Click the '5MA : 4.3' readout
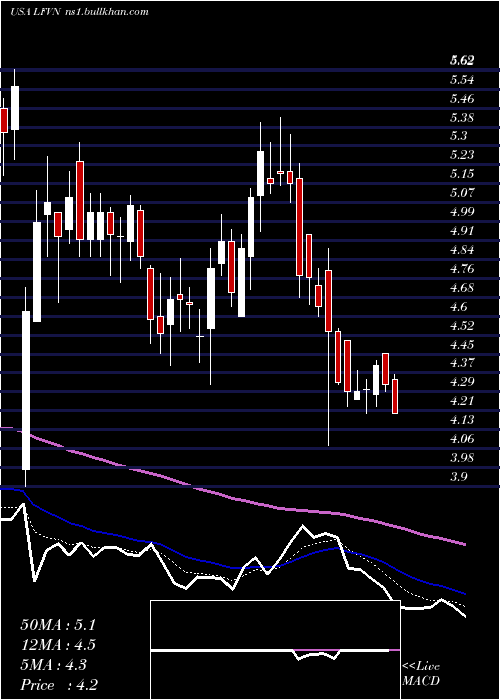Viewport: 500px width, 700px height. [54, 665]
